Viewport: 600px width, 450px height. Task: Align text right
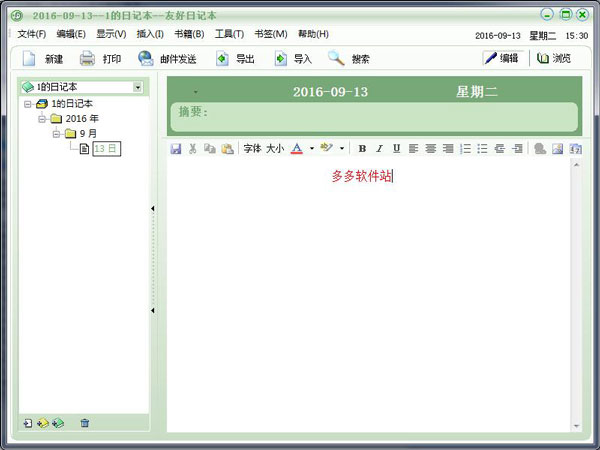coord(448,148)
